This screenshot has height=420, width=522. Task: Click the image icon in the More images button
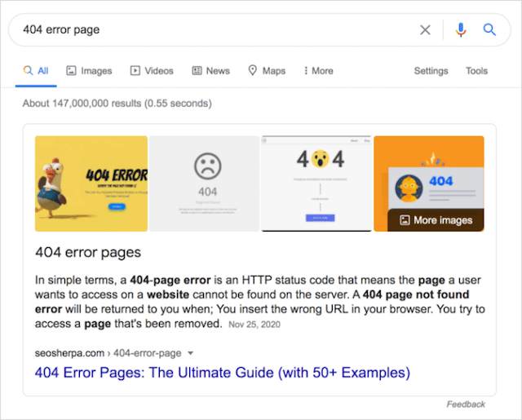coord(403,220)
